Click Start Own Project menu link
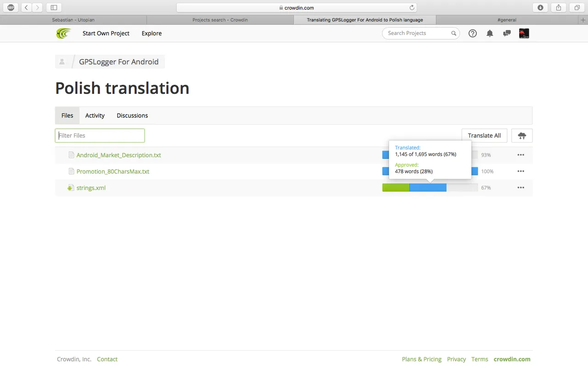 tap(106, 33)
